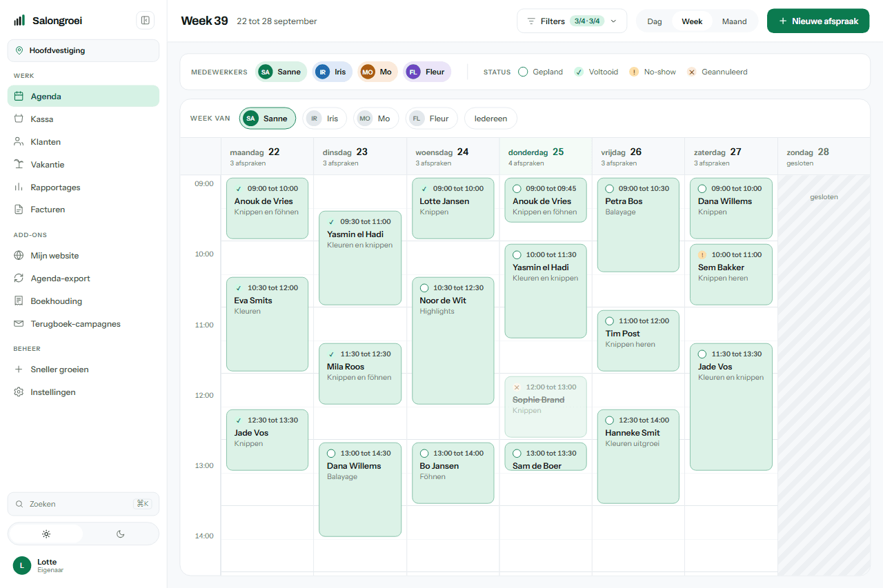This screenshot has height=588, width=883.
Task: Click the Agenda calendar icon in the sidebar
Action: click(19, 97)
